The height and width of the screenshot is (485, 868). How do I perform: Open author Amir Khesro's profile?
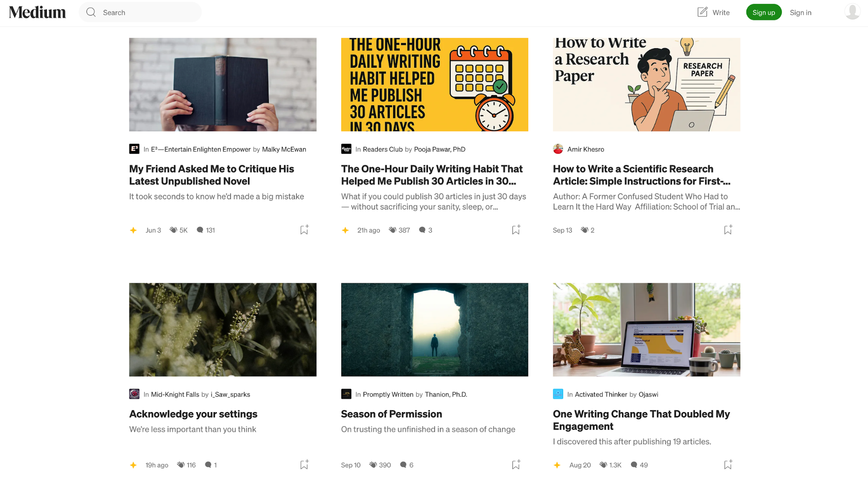pos(585,149)
